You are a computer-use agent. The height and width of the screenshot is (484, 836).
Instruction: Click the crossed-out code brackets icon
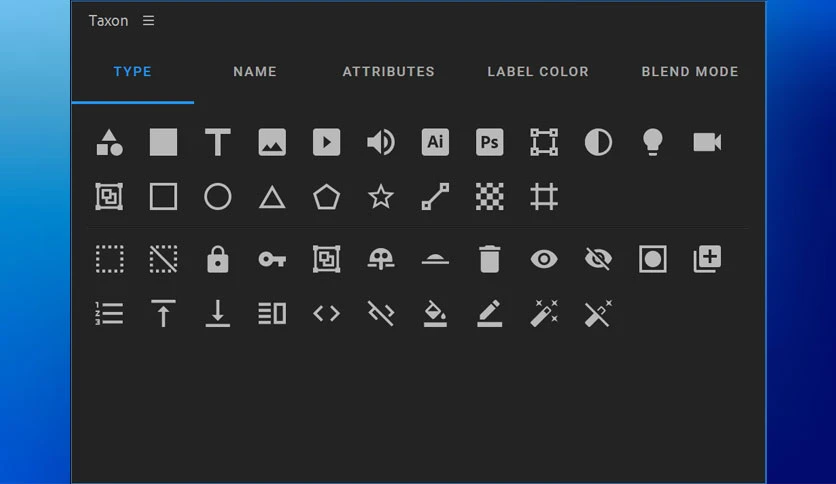pyautogui.click(x=381, y=313)
